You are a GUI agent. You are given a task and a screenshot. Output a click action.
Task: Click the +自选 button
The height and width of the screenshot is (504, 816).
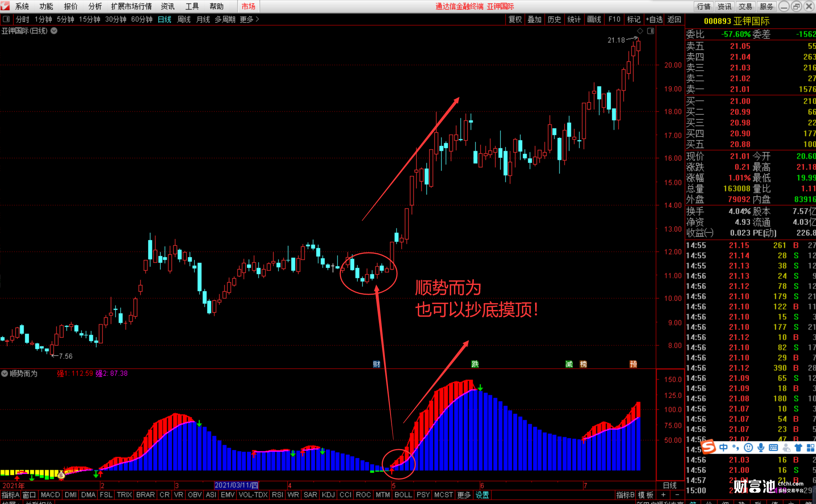click(654, 19)
